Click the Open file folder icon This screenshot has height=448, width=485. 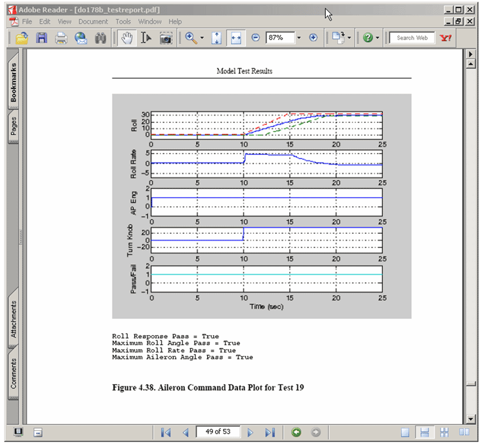click(x=22, y=38)
